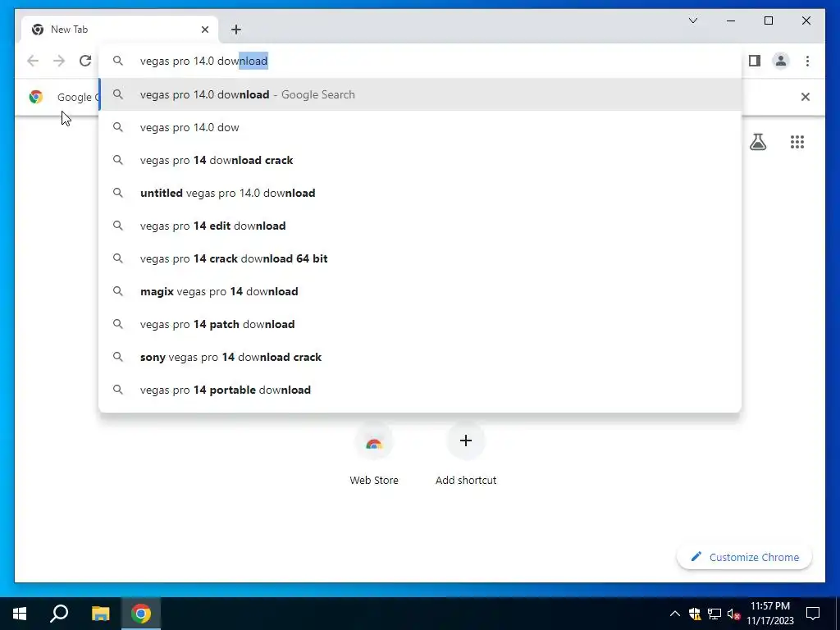The width and height of the screenshot is (840, 630).
Task: Maximize the Chrome window
Action: (x=768, y=21)
